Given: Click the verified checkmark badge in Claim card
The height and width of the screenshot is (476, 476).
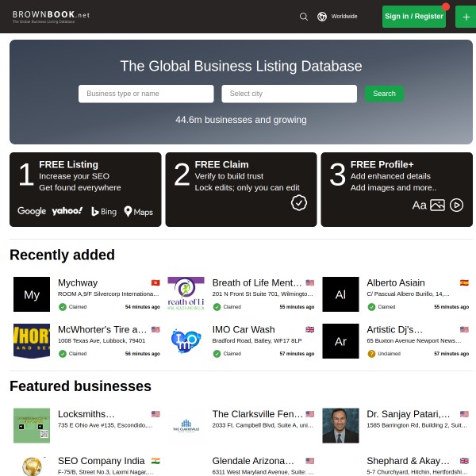Looking at the screenshot, I should (x=299, y=203).
